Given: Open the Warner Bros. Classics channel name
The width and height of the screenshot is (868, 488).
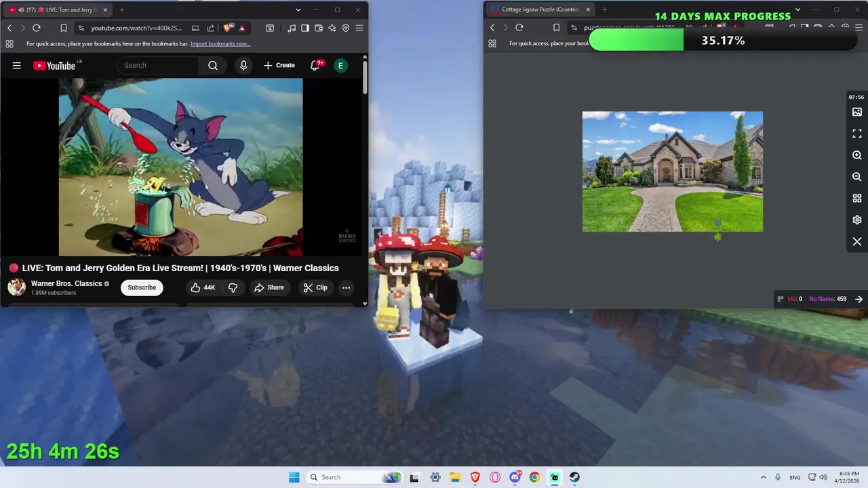Looking at the screenshot, I should point(66,283).
